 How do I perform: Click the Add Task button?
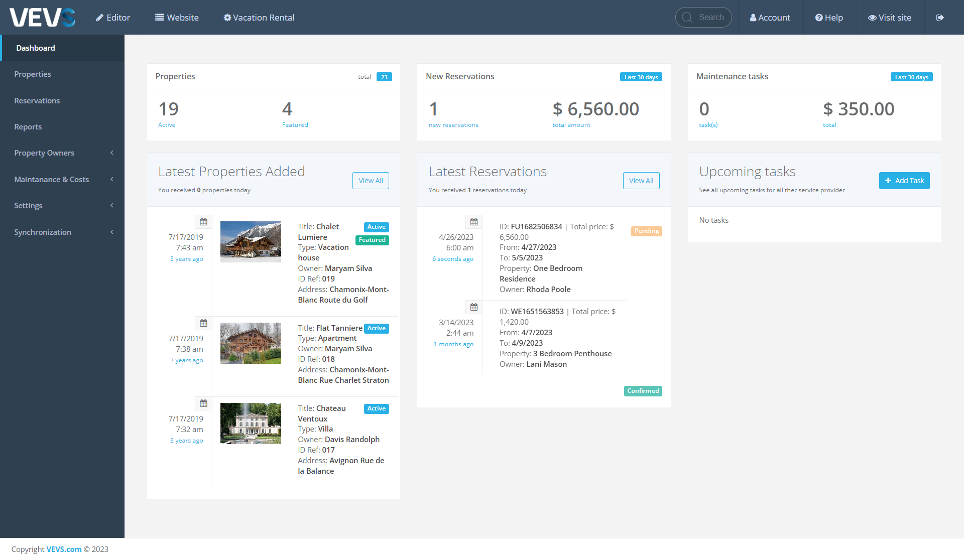904,181
